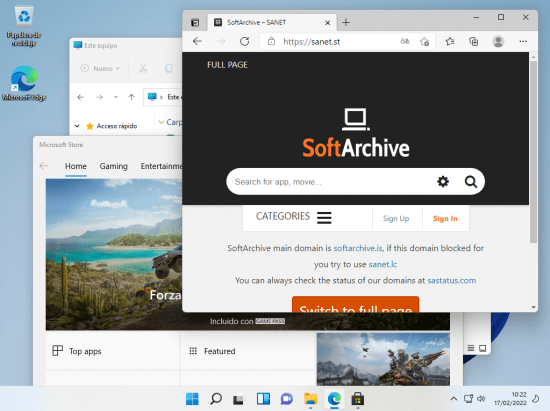Screen dimensions: 550x411
Task: Switch File Explorer to large icons view
Action: point(483,348)
